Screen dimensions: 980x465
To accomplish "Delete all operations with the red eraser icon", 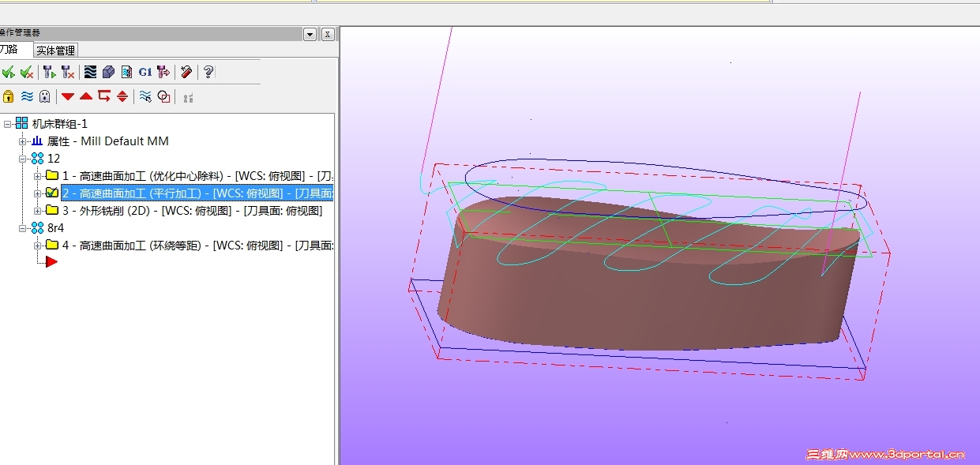I will (x=186, y=72).
